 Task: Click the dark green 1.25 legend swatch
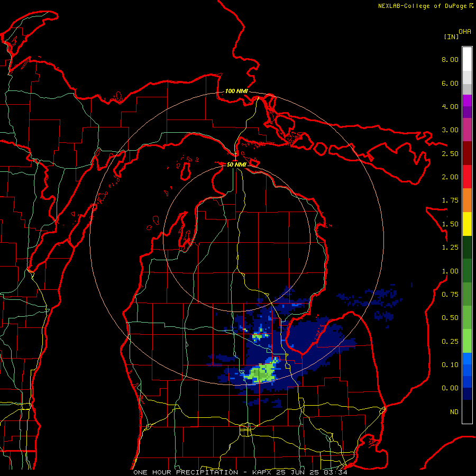click(x=467, y=247)
